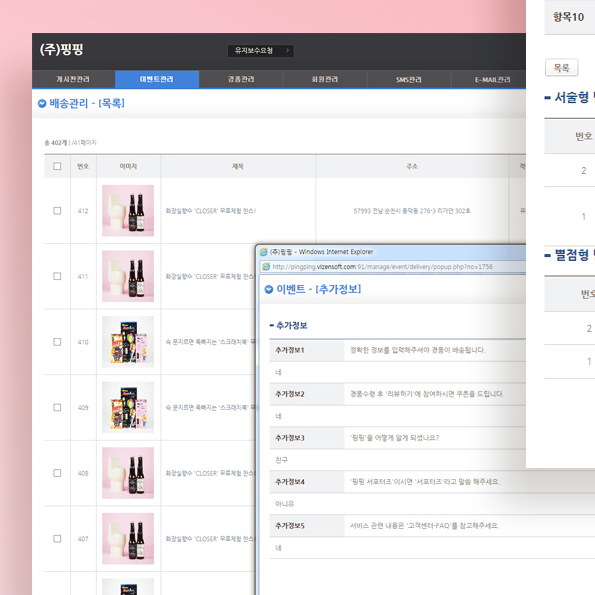Click the 총 402개 count text

coord(55,143)
